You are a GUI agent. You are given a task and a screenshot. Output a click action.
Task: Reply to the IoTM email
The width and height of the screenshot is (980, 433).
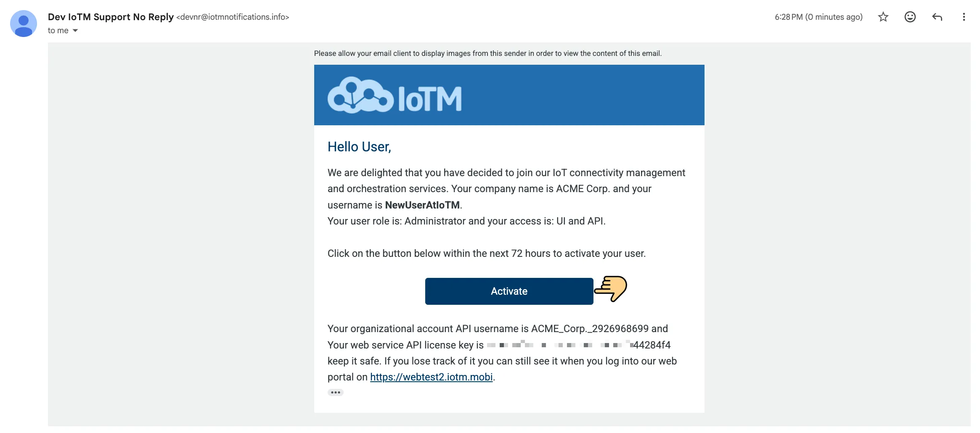point(937,17)
